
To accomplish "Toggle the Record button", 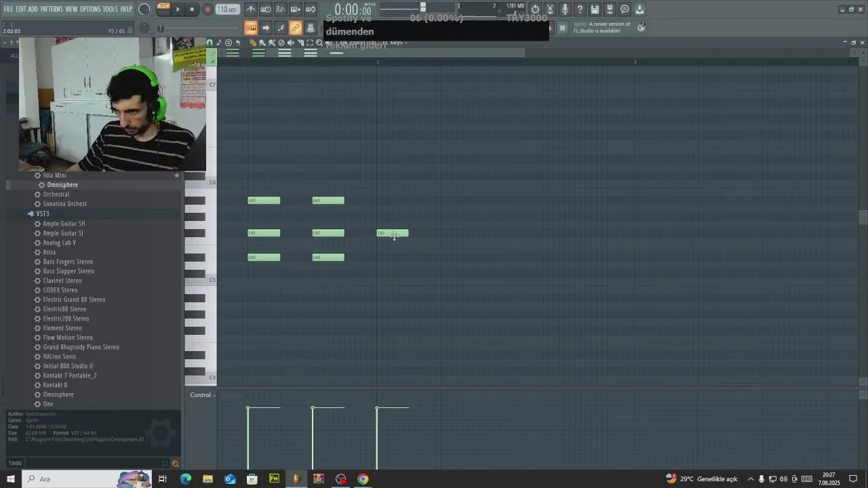I will (208, 9).
